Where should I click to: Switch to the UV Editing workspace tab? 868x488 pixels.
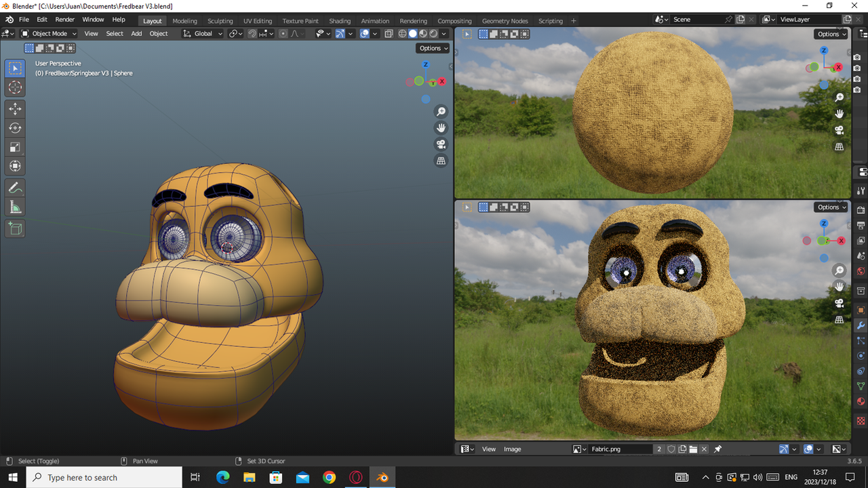(258, 21)
